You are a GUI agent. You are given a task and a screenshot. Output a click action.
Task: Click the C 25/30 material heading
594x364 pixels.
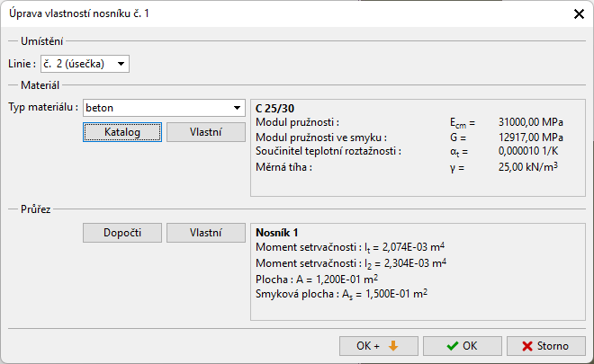pyautogui.click(x=277, y=108)
